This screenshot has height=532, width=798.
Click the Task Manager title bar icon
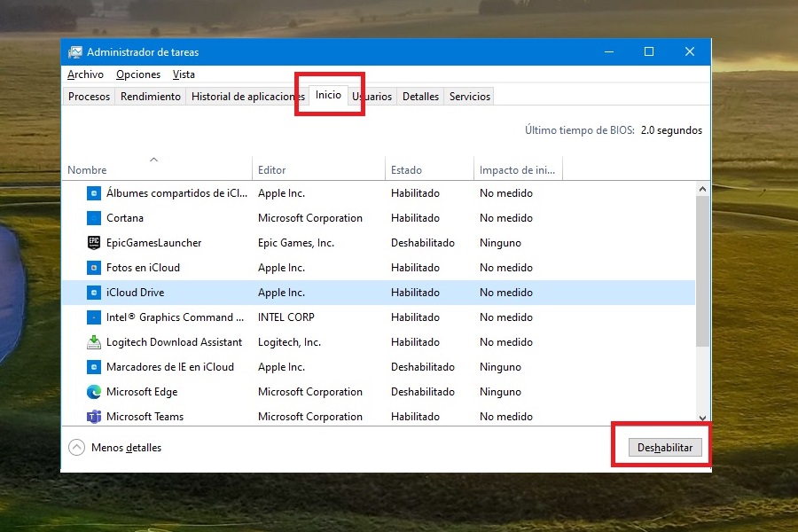pyautogui.click(x=75, y=51)
